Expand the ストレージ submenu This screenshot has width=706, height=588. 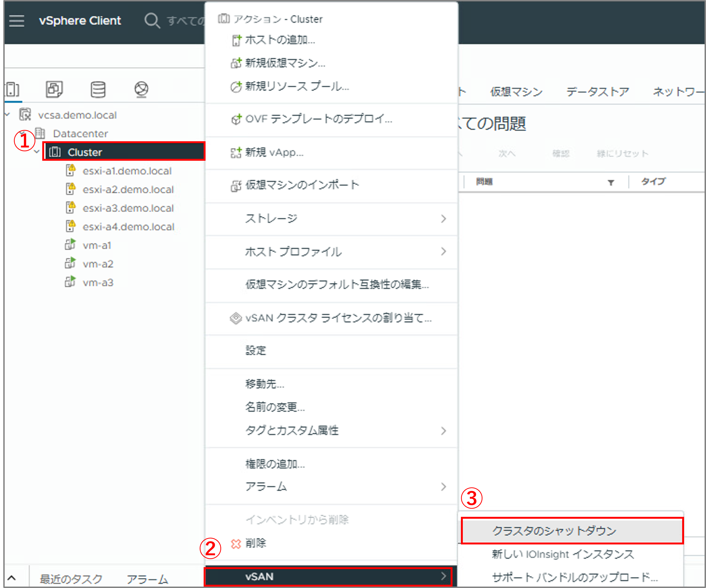click(x=443, y=219)
